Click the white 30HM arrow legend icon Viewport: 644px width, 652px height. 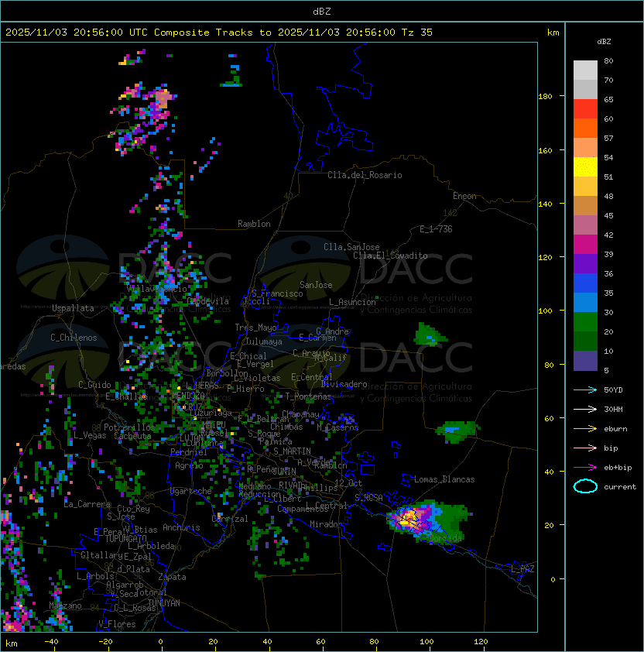pos(585,409)
